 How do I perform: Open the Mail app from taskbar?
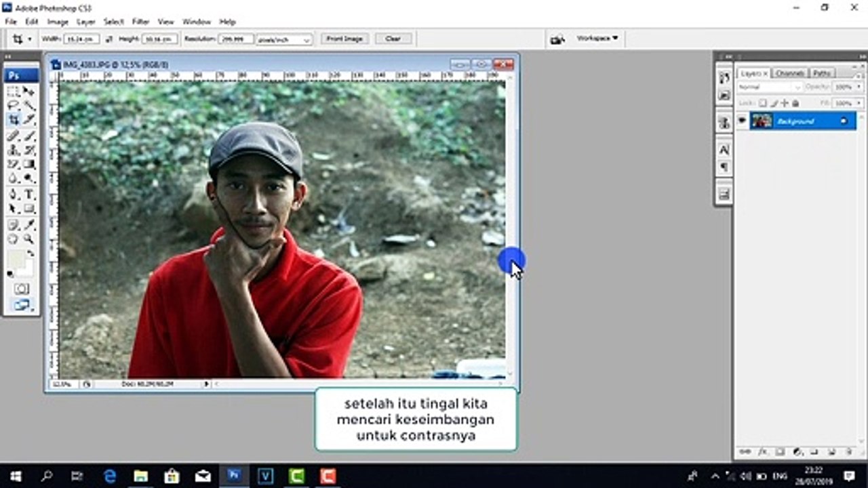(203, 476)
